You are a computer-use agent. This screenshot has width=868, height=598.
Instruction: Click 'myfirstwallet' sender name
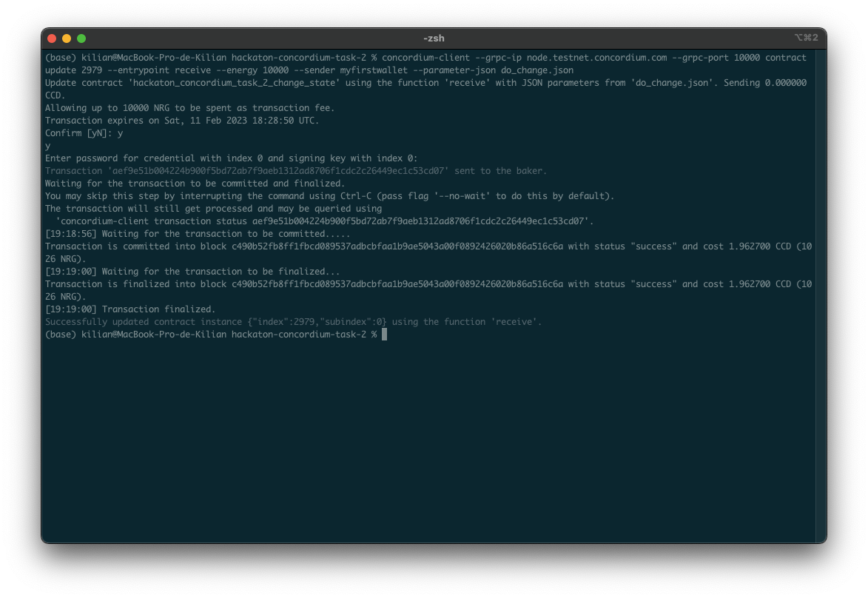click(374, 70)
